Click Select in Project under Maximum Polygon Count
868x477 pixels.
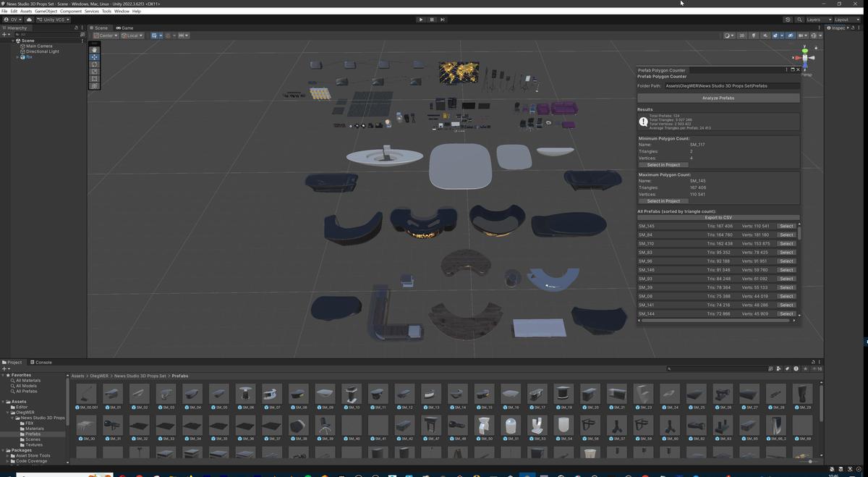pyautogui.click(x=663, y=201)
